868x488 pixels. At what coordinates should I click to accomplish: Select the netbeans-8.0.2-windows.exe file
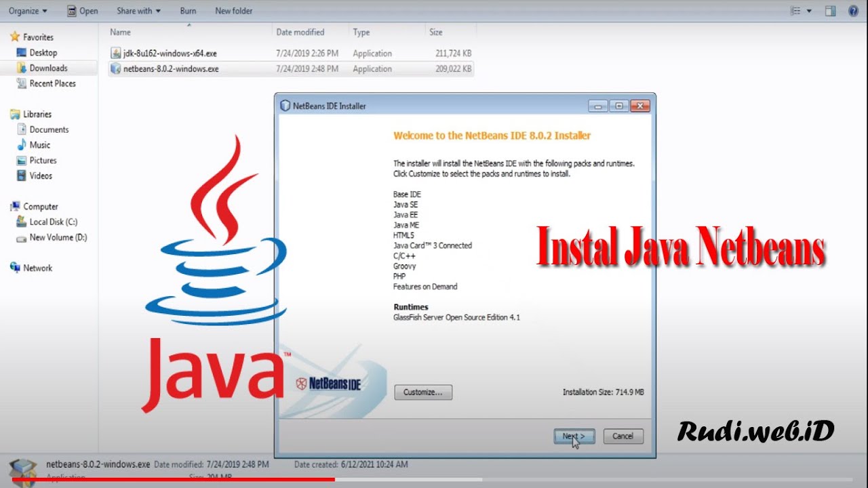[x=171, y=68]
